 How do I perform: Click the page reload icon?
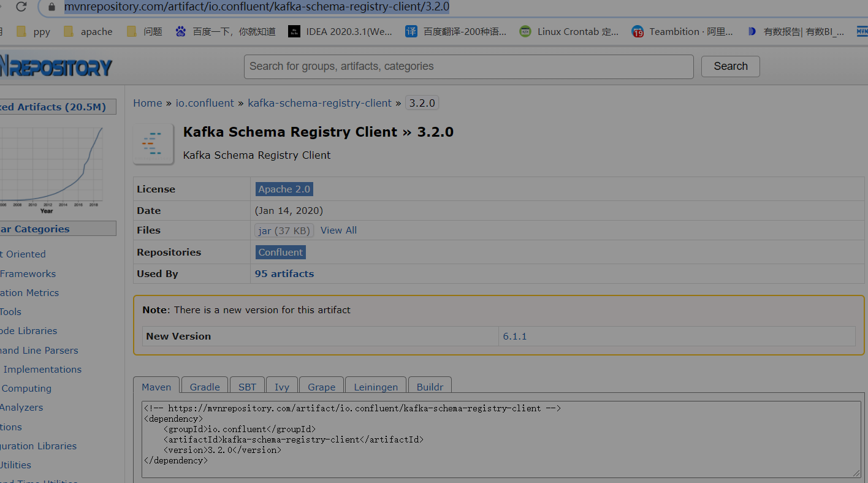[x=22, y=7]
